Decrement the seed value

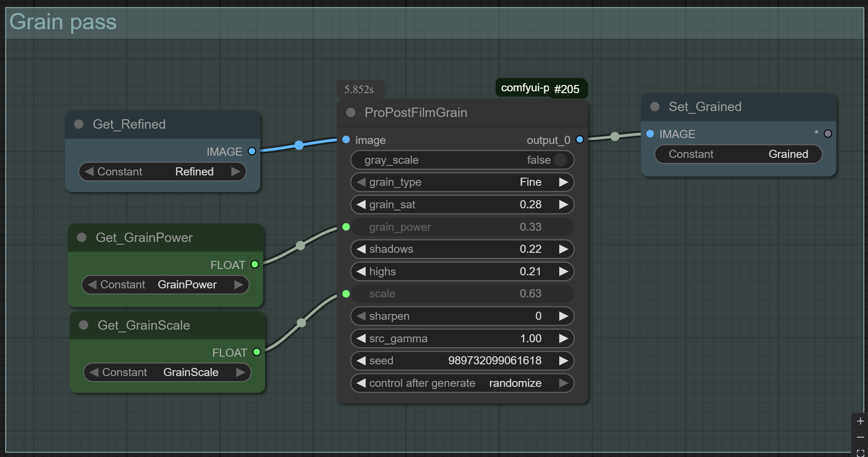coord(361,360)
